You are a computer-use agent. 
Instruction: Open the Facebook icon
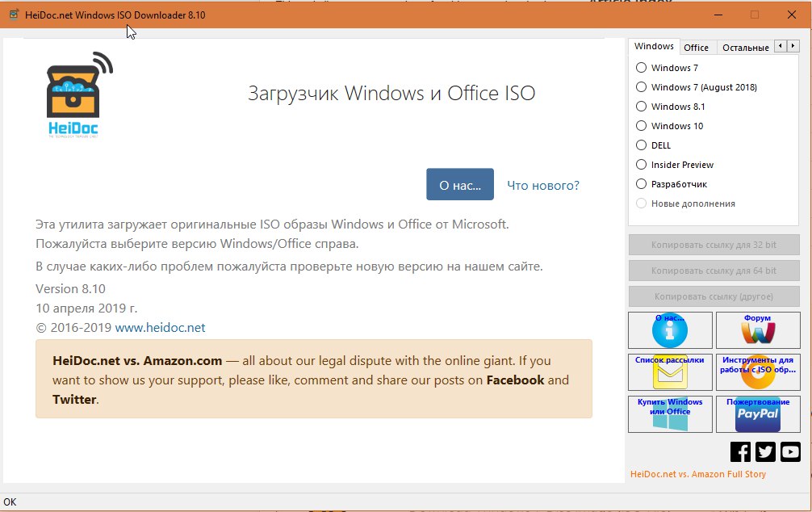coord(740,452)
